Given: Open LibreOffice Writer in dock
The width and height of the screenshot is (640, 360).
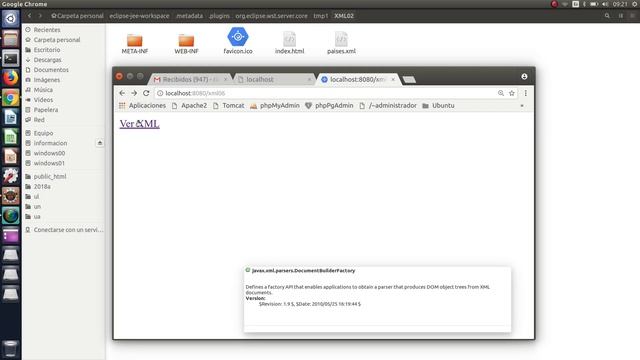Looking at the screenshot, I should pyautogui.click(x=11, y=117).
